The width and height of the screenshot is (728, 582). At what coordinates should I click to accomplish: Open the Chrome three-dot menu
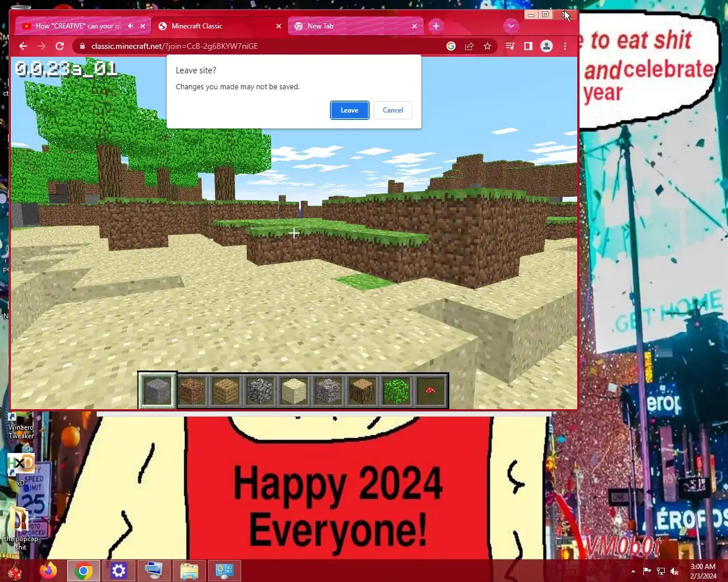pyautogui.click(x=565, y=46)
